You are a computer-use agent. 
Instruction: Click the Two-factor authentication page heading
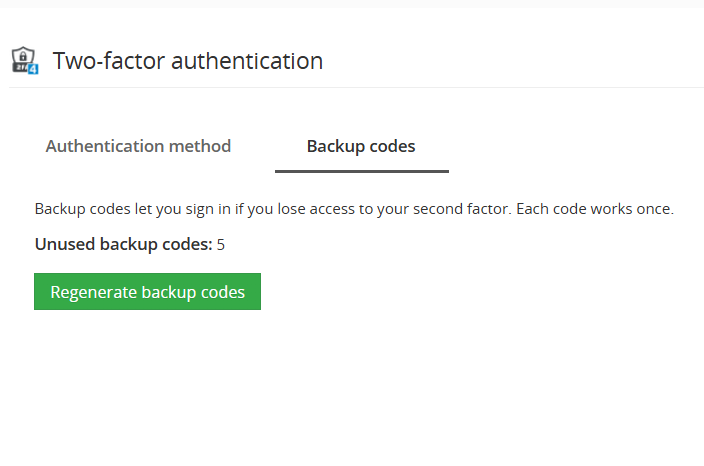click(x=188, y=61)
